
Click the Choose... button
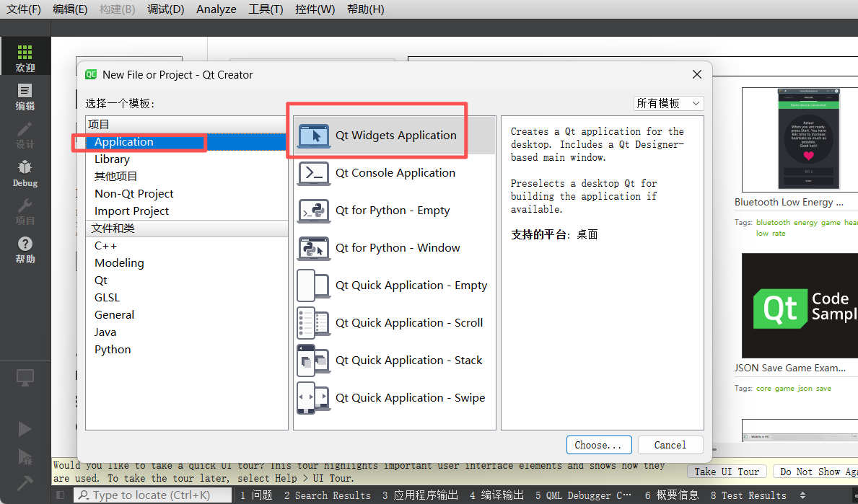599,445
